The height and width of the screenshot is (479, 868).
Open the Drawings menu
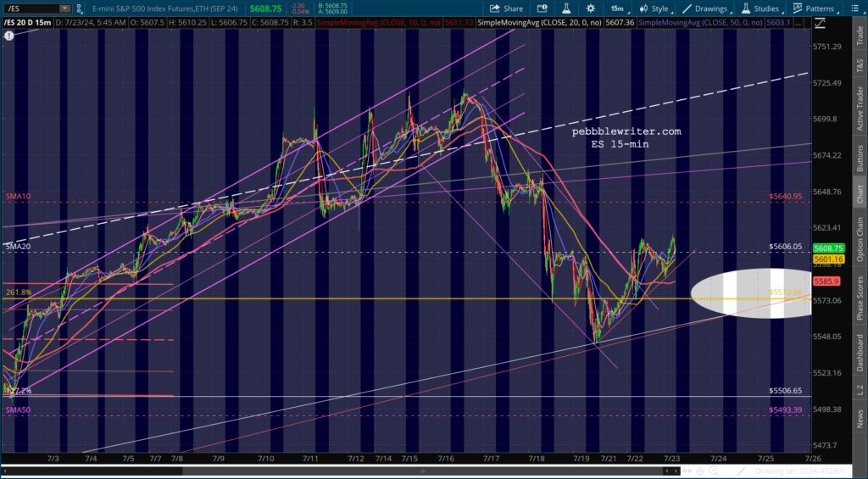pyautogui.click(x=711, y=8)
